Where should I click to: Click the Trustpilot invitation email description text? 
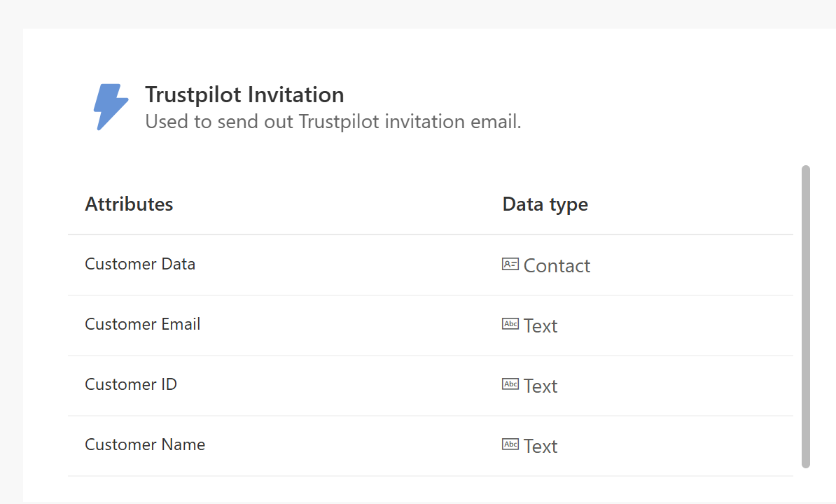coord(333,122)
